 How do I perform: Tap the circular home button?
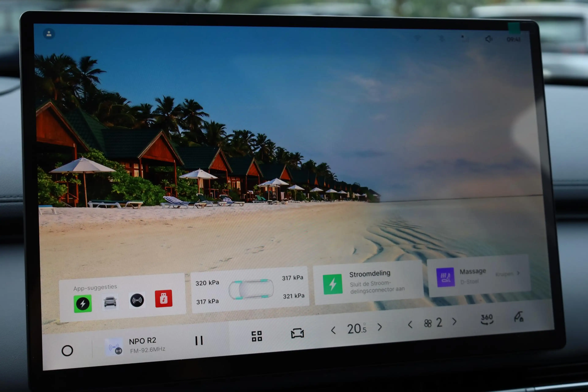pyautogui.click(x=67, y=351)
